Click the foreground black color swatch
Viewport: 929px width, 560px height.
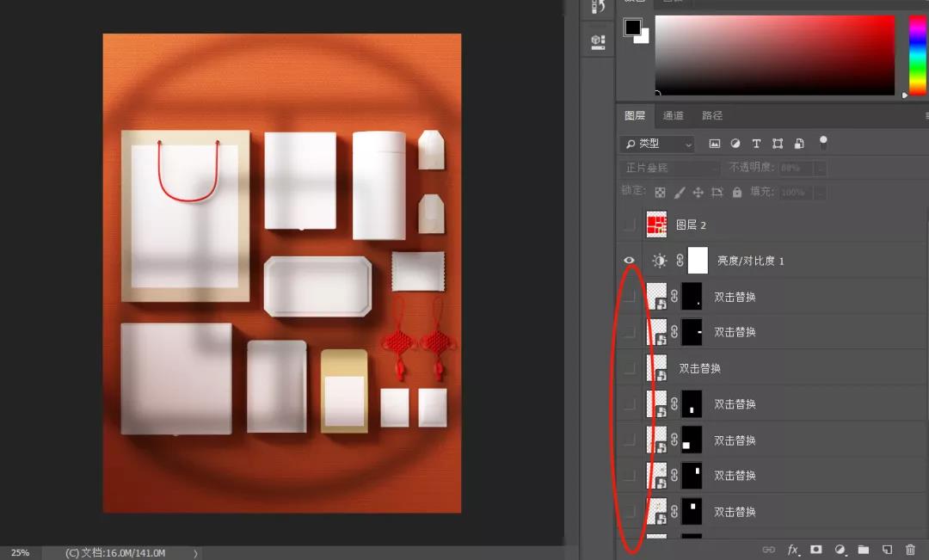pos(632,27)
